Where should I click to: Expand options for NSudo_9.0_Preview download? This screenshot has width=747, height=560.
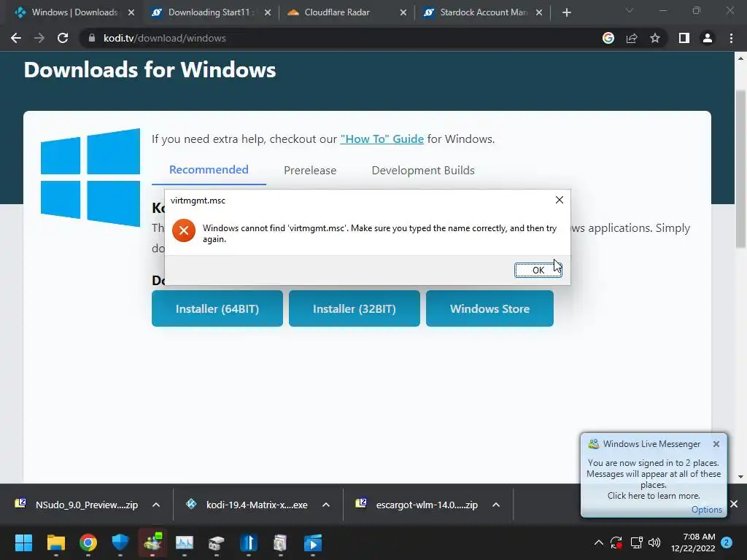click(x=156, y=505)
